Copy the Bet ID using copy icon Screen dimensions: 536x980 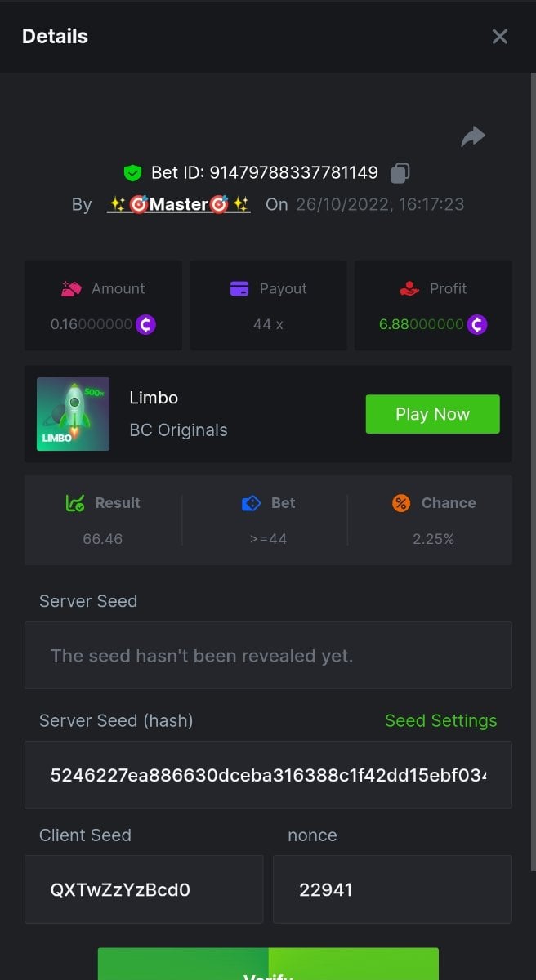[400, 173]
